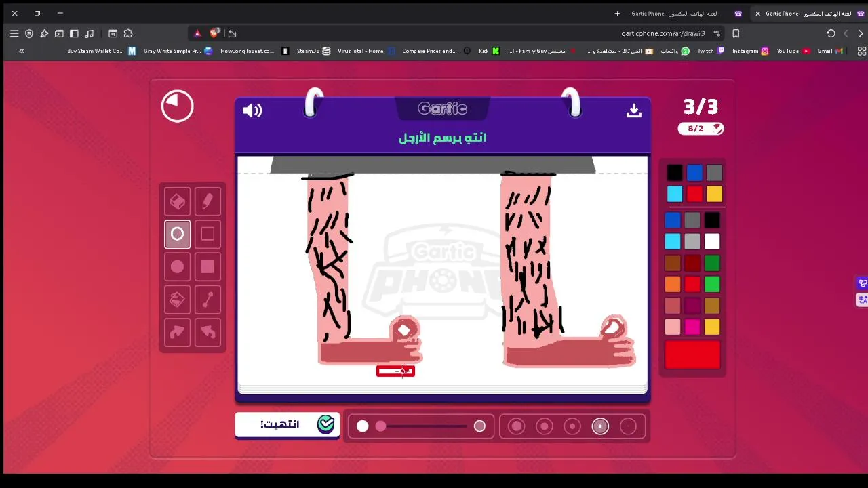Image resolution: width=868 pixels, height=488 pixels.
Task: Click the right-pointing redo arrow tool
Action: 177,332
